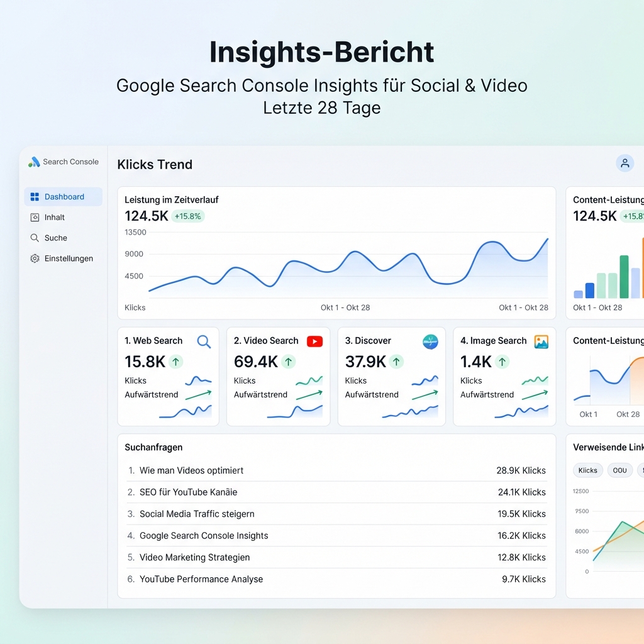Click the Einstellungen gear icon

(x=35, y=258)
